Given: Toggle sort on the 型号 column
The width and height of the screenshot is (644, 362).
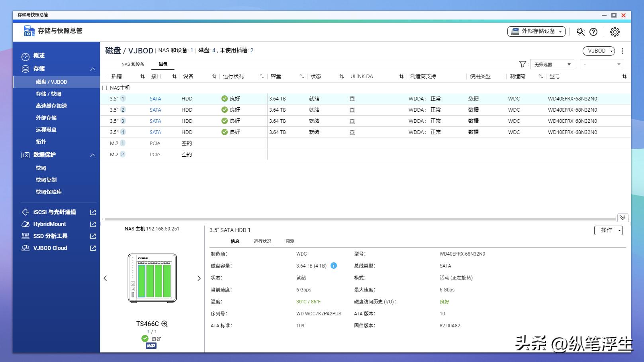Looking at the screenshot, I should pos(624,76).
